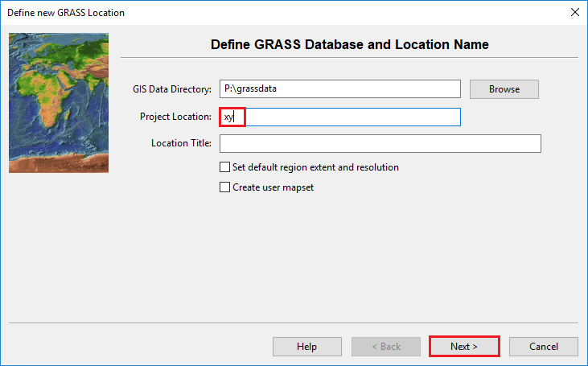Viewport: 588px width, 366px height.
Task: Click the horizontal separator under the heading
Action: pyautogui.click(x=349, y=58)
